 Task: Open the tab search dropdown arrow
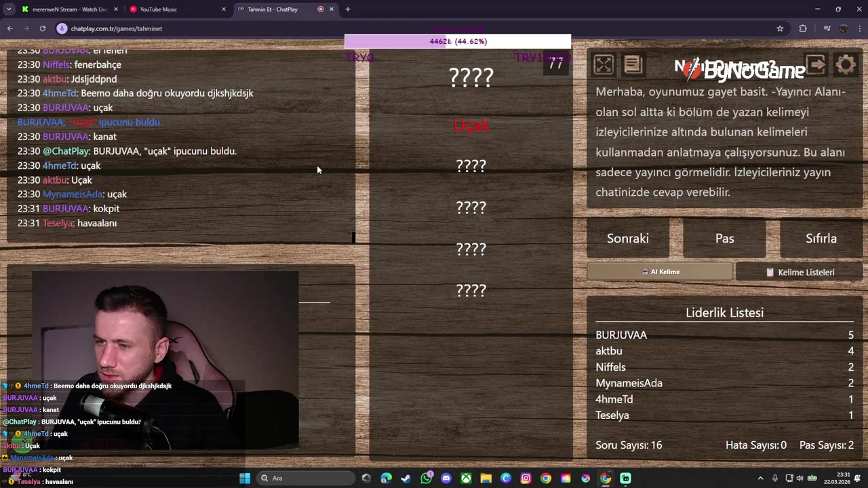point(8,9)
